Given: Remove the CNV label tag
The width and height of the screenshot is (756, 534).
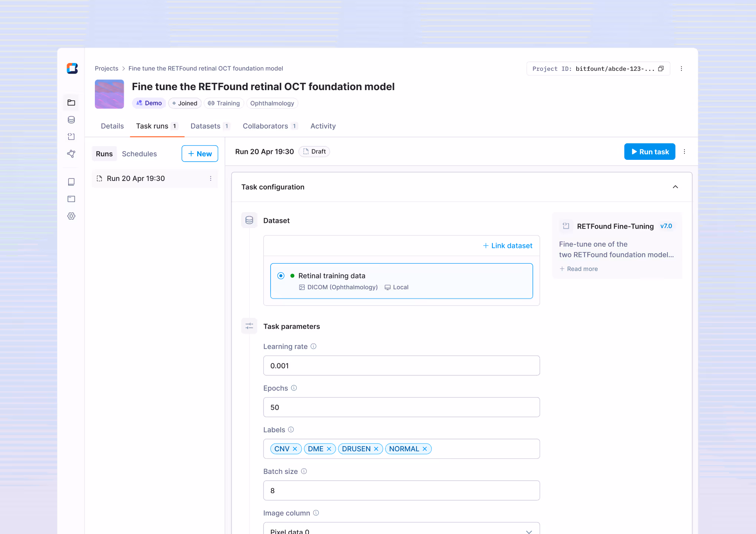Looking at the screenshot, I should tap(295, 449).
